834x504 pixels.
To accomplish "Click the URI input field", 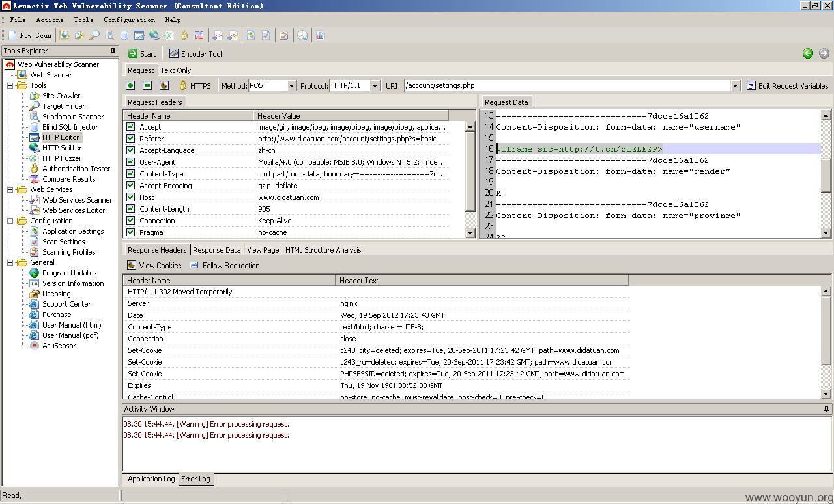I will coord(567,85).
